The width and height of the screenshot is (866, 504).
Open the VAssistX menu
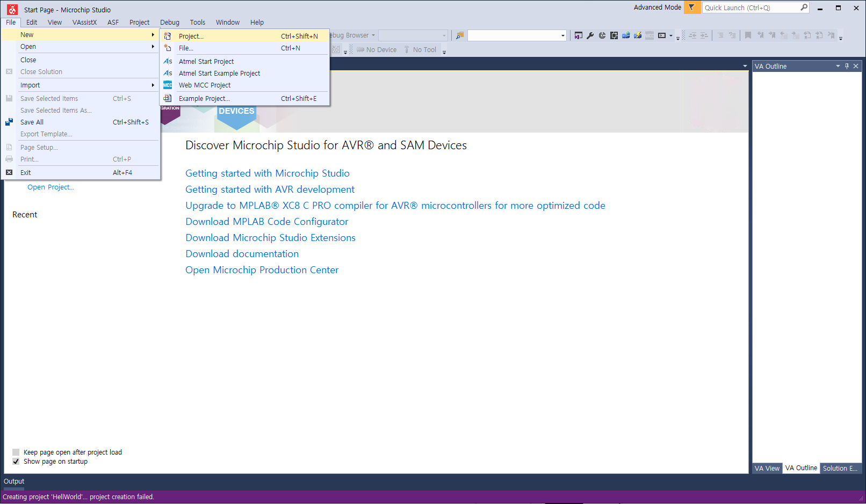84,22
